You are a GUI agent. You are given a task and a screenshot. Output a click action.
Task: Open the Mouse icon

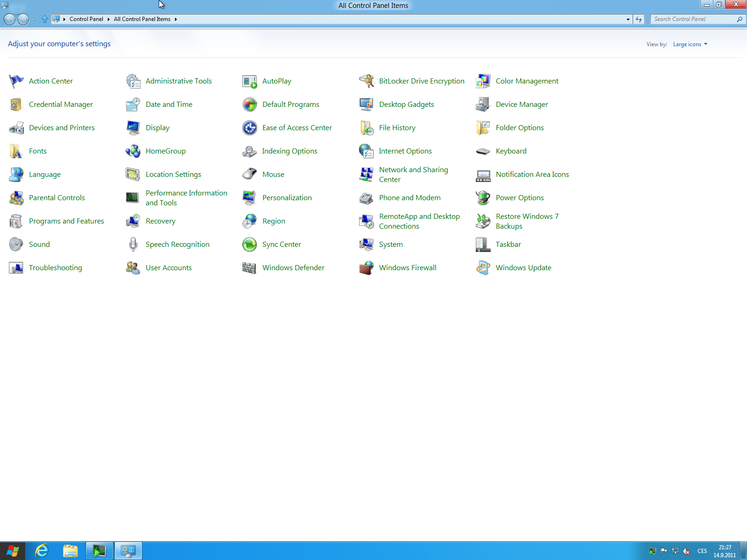coord(250,175)
